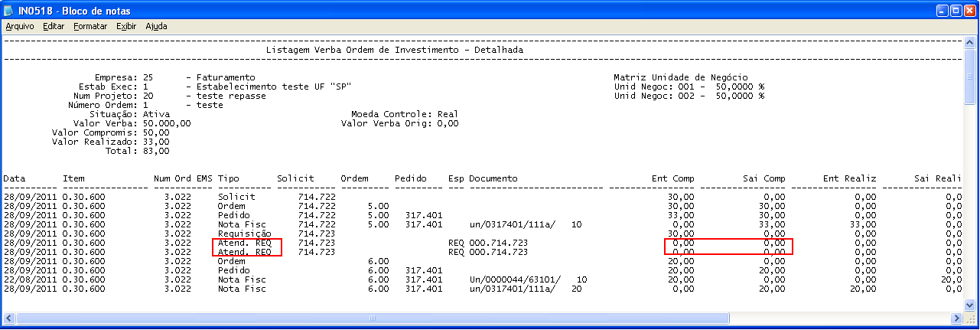Click 'Valor Verba Orig: 0,00' text
Image resolution: width=980 pixels, height=330 pixels.
point(399,123)
